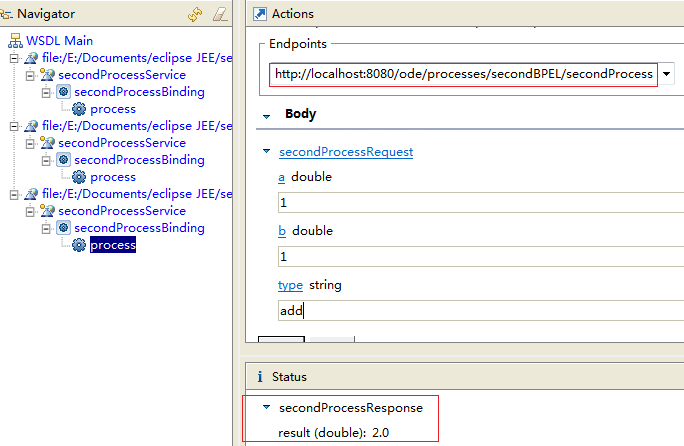Collapse the first secondProcessService node
This screenshot has width=684, height=446.
(30, 75)
